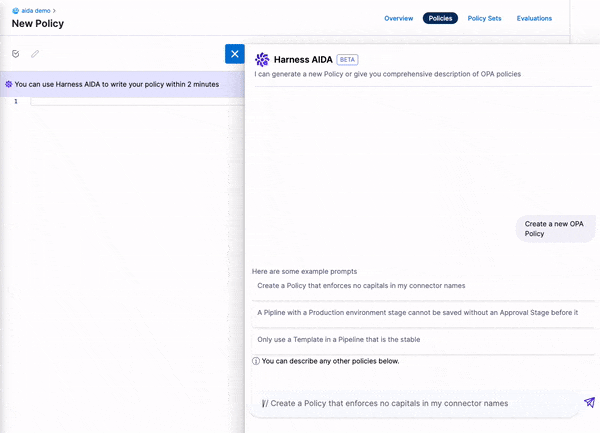Click the BETA badge next to Harness AIDA
This screenshot has height=433, width=600.
click(347, 60)
